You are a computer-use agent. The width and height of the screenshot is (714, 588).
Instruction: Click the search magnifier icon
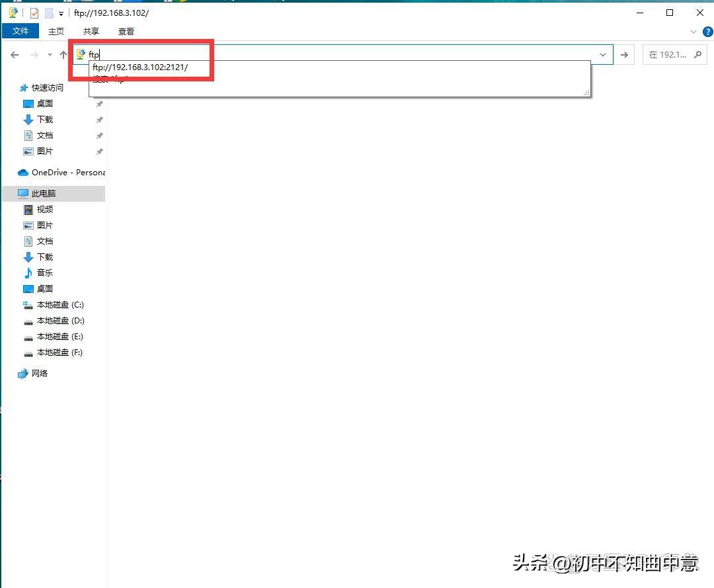tap(697, 55)
